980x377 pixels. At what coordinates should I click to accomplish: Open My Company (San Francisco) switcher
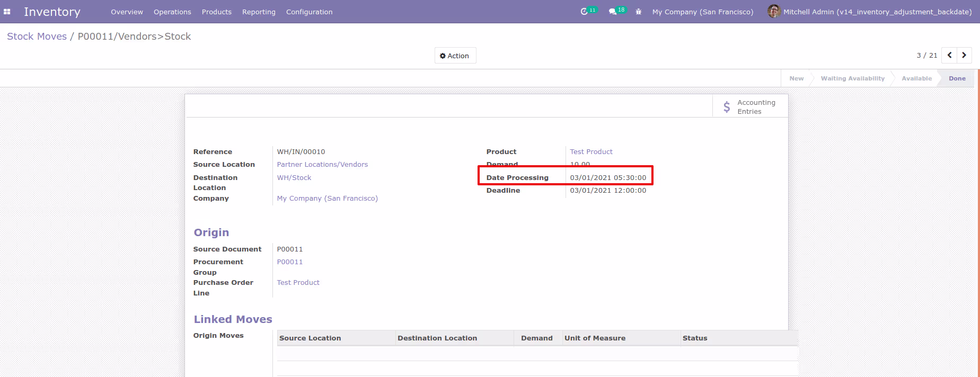[702, 12]
